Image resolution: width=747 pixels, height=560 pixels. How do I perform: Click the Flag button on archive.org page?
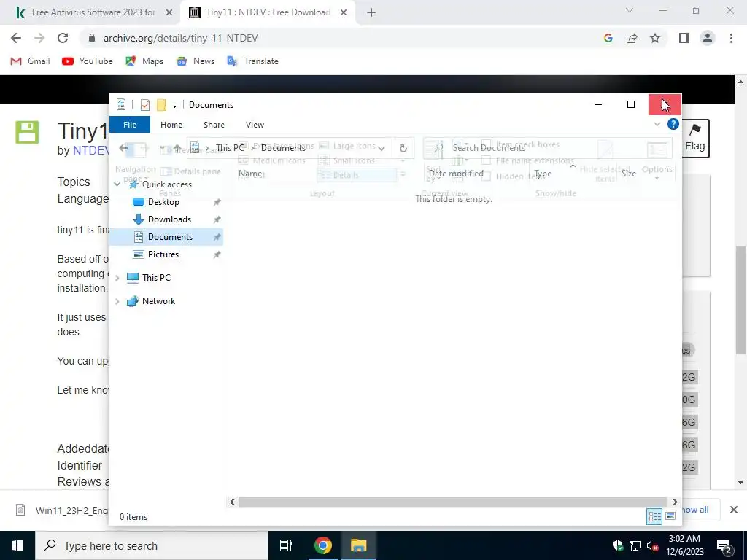[x=695, y=138]
